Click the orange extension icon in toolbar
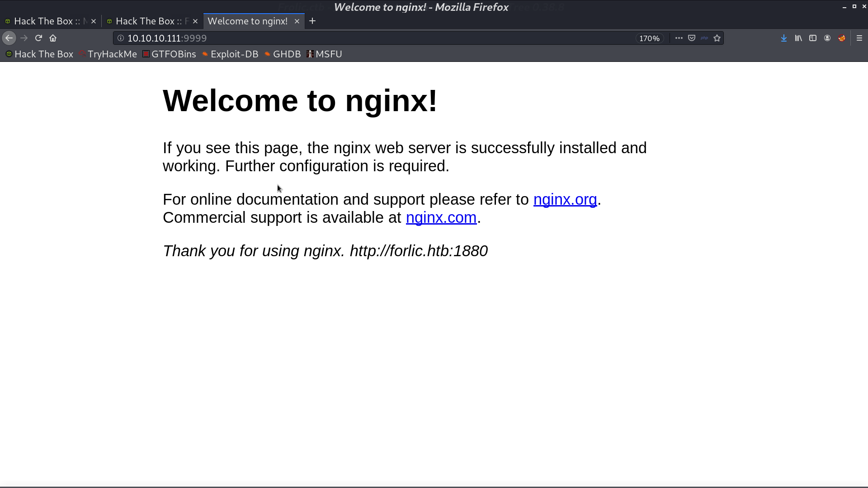The image size is (868, 488). pyautogui.click(x=842, y=38)
